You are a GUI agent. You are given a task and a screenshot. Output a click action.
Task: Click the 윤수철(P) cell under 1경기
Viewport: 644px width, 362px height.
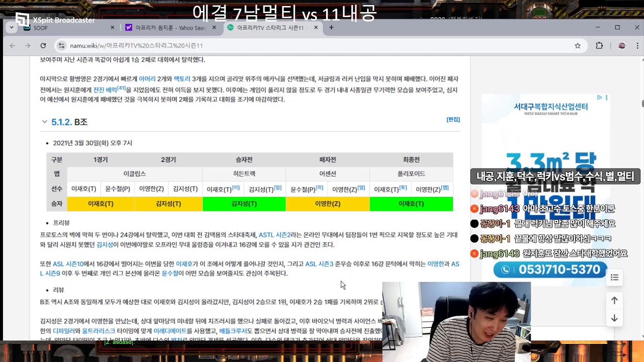[118, 189]
